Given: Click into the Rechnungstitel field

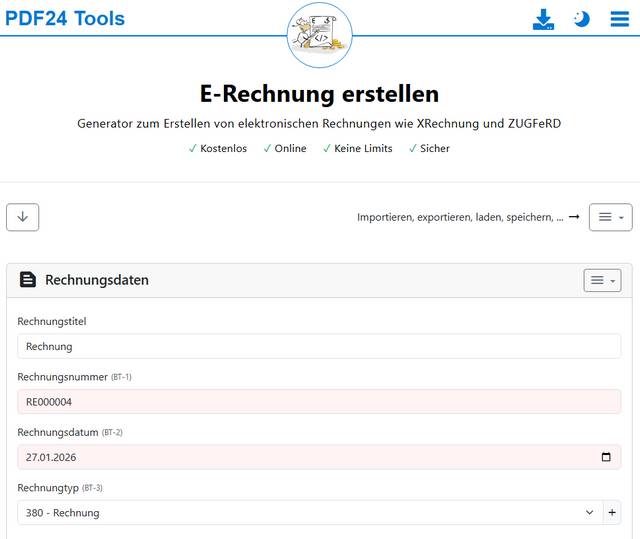Looking at the screenshot, I should click(319, 346).
